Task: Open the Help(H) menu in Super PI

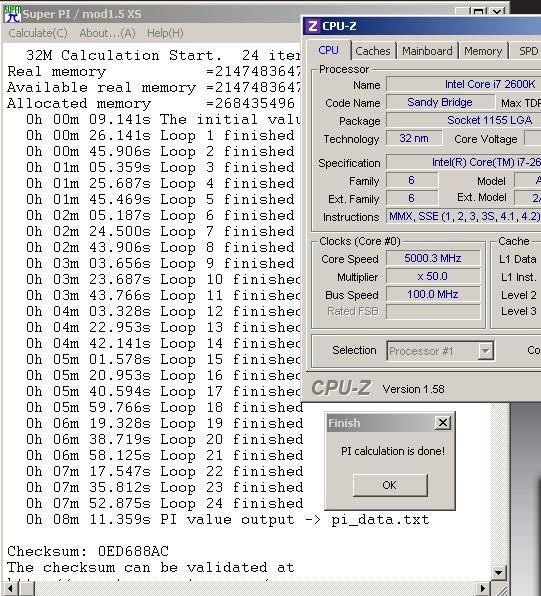Action: (x=165, y=33)
